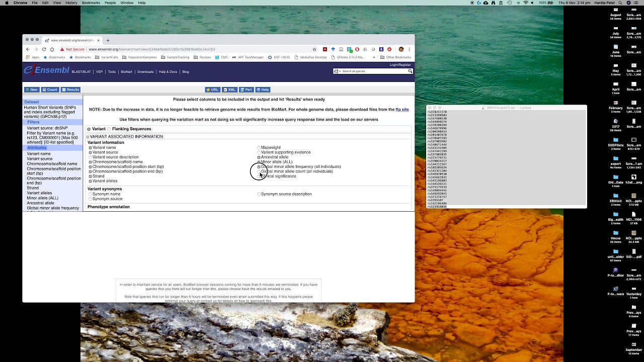Select the Flanking Sequences radio button
The image size is (644, 362).
click(x=109, y=129)
